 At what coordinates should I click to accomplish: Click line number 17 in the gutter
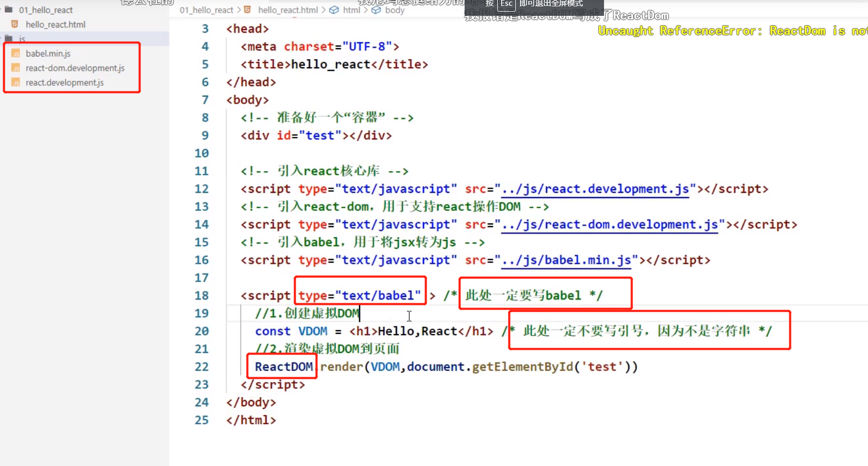[202, 278]
